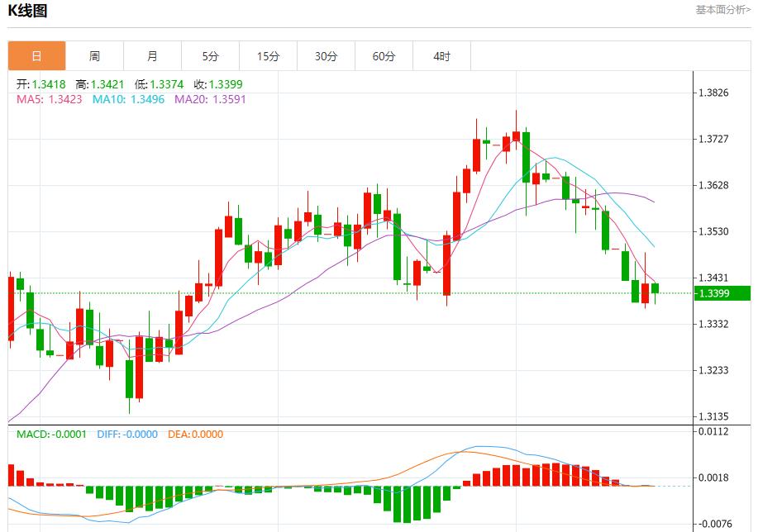758x532 pixels.
Task: Open the 基本面分析 link
Action: (722, 10)
